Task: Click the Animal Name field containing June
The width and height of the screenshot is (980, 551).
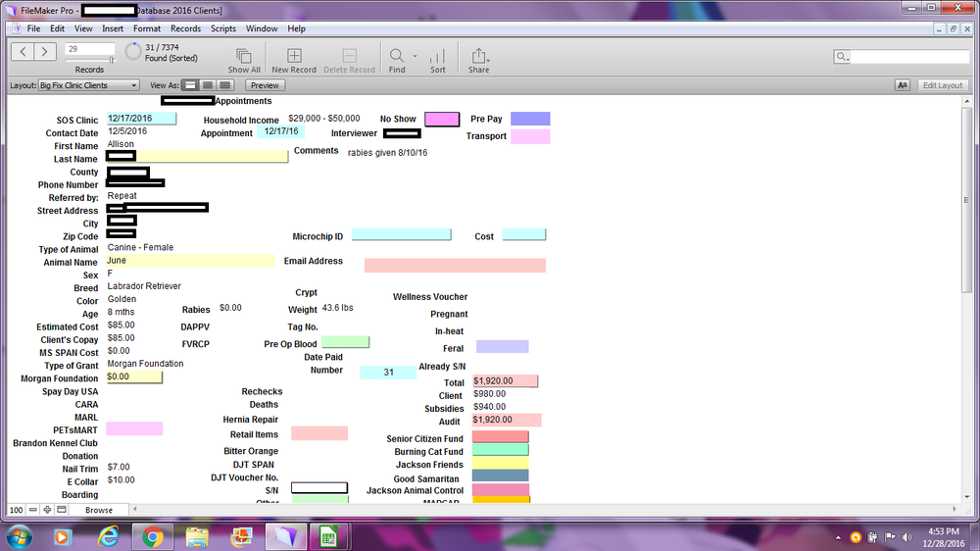Action: coord(189,261)
